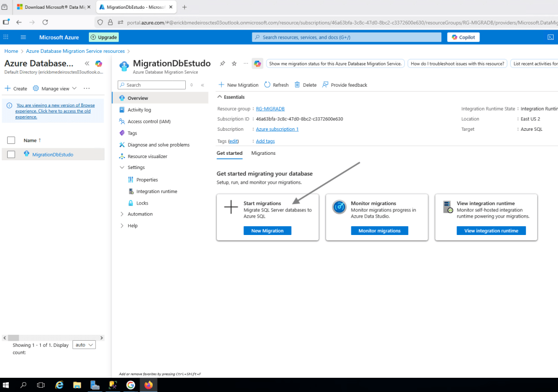
Task: Launch Firefox from the Windows taskbar
Action: [x=149, y=384]
